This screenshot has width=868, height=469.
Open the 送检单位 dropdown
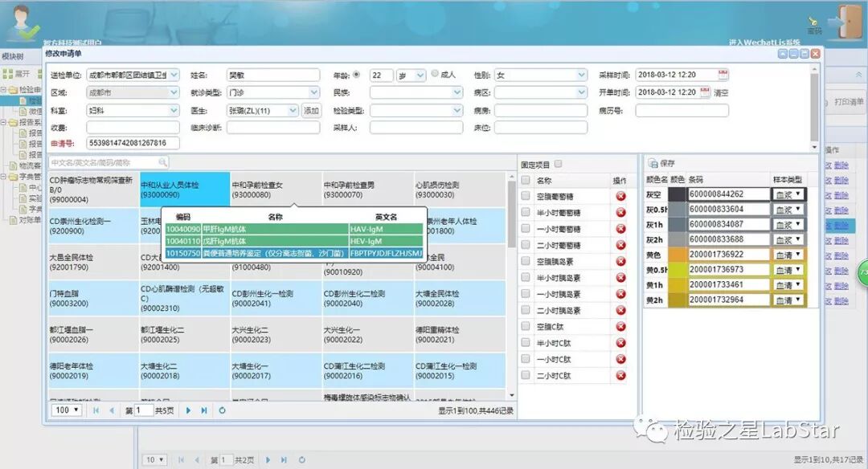tap(174, 75)
